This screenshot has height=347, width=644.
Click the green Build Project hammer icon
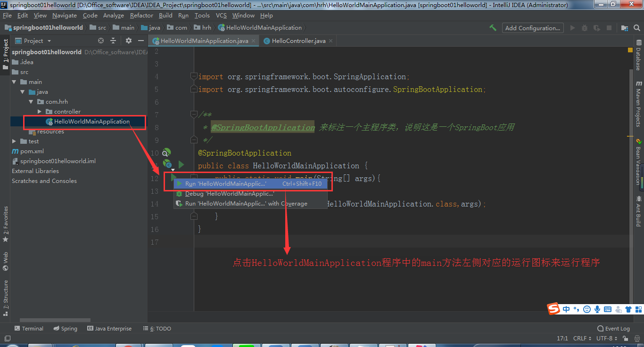pos(493,28)
